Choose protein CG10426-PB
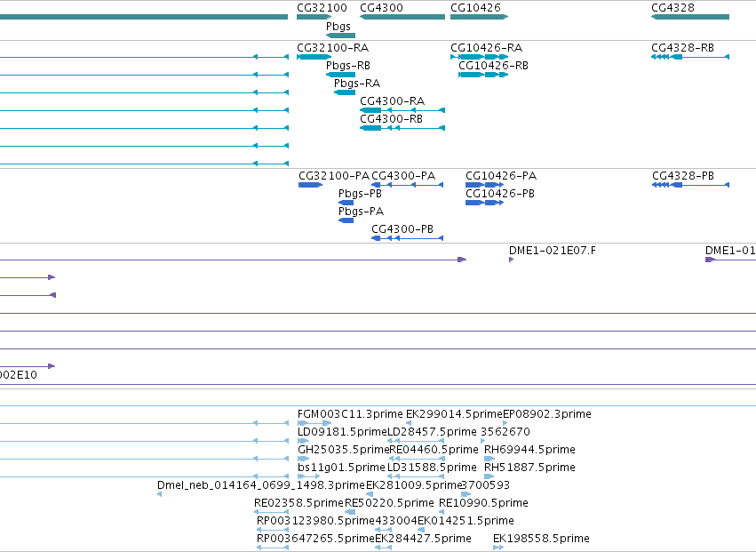The width and height of the screenshot is (756, 552). (x=500, y=194)
